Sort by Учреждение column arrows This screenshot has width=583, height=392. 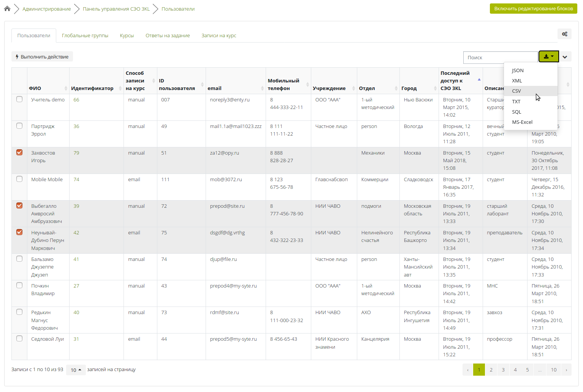353,88
